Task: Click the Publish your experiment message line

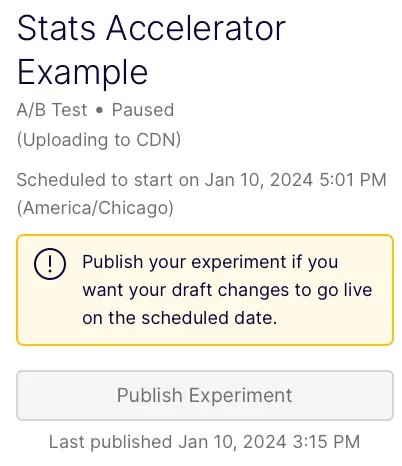Action: tap(210, 262)
